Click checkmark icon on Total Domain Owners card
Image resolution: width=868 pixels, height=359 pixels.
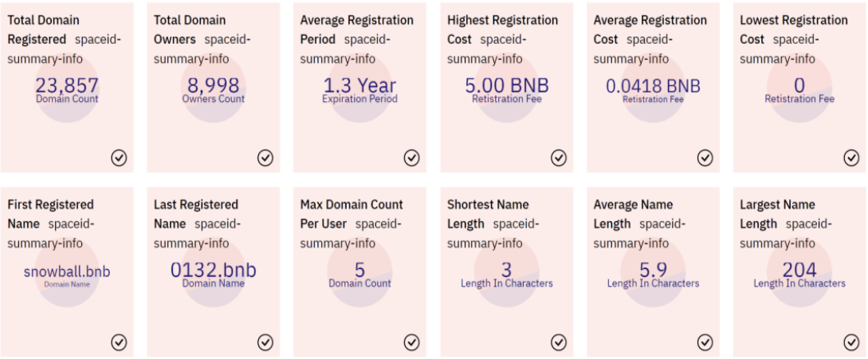(x=265, y=158)
